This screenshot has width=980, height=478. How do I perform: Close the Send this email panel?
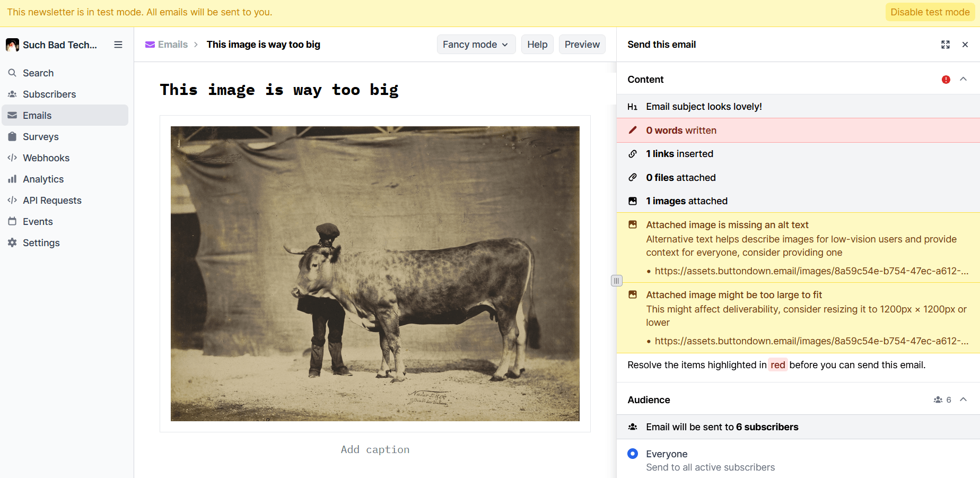(965, 45)
